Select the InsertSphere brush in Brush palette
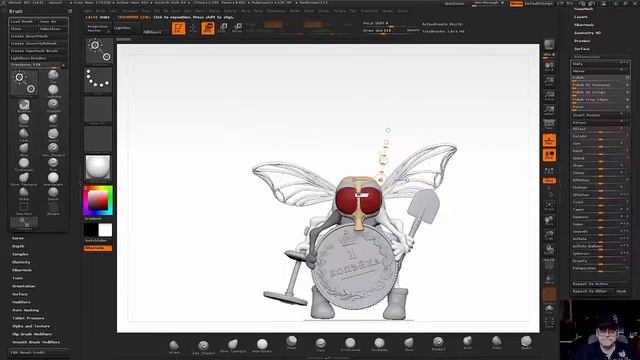Screen dimensions: 640x360 pyautogui.click(x=53, y=178)
